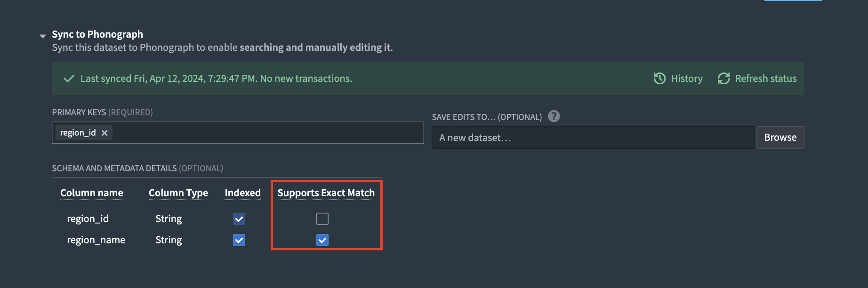Click the Last synced status message
The image size is (868, 288).
pos(217,79)
